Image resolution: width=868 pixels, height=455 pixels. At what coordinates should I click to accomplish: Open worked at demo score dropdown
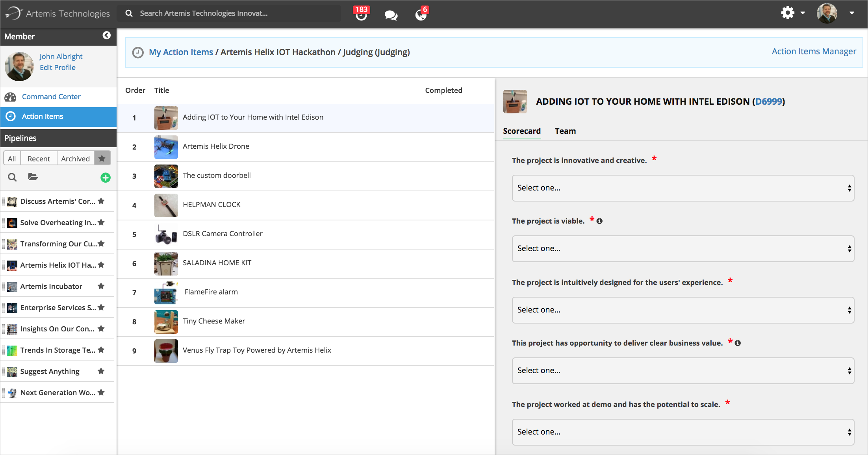coord(683,432)
